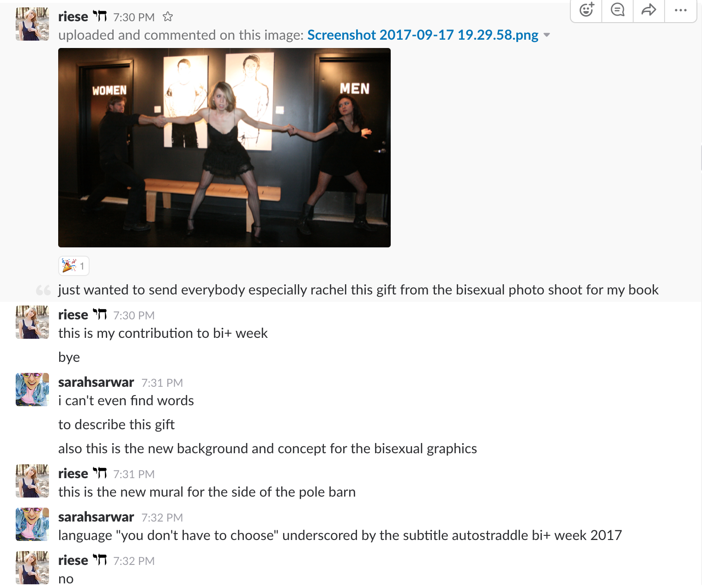Click sarahsarwar's avatar at 7:31 PM
Viewport: 702px width, 588px height.
click(32, 390)
